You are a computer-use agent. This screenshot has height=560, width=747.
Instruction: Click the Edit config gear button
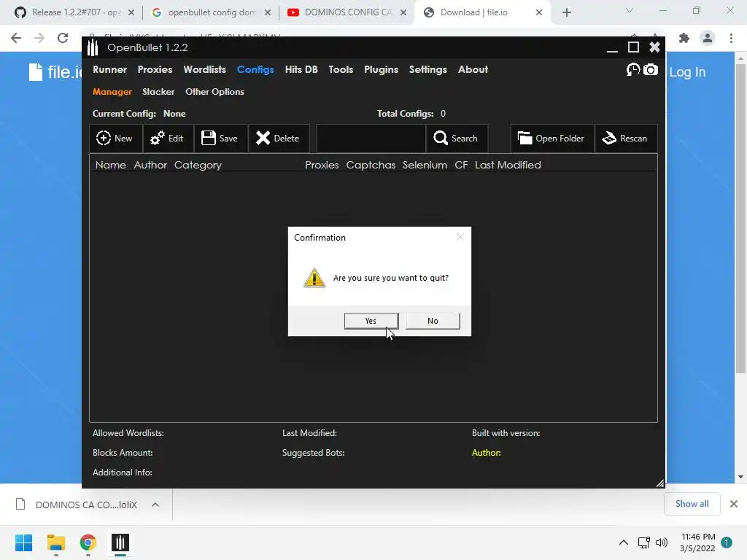[x=168, y=139]
